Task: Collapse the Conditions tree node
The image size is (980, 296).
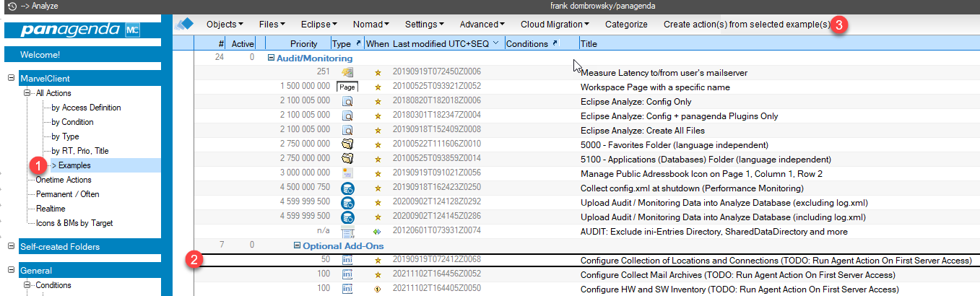Action: click(x=27, y=285)
